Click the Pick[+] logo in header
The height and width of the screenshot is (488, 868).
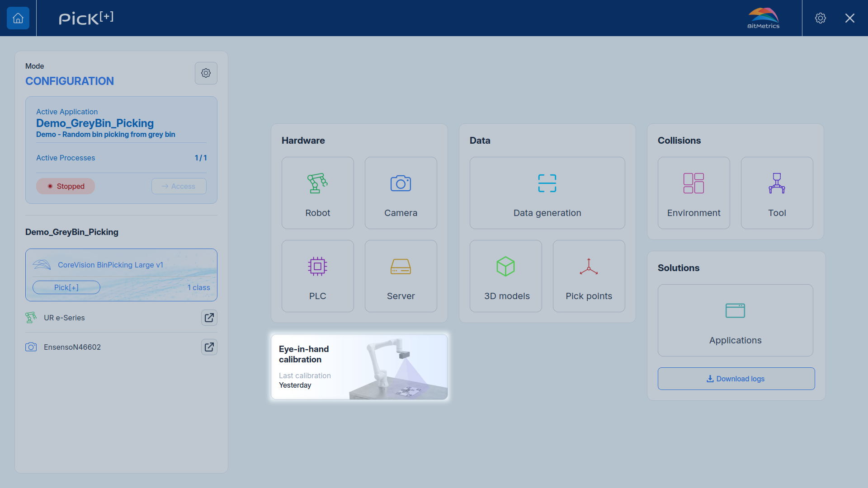tap(86, 18)
